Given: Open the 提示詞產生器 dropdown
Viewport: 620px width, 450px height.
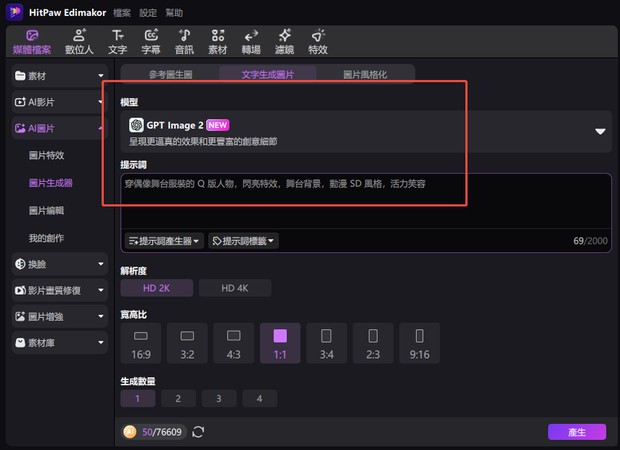Looking at the screenshot, I should click(x=164, y=241).
